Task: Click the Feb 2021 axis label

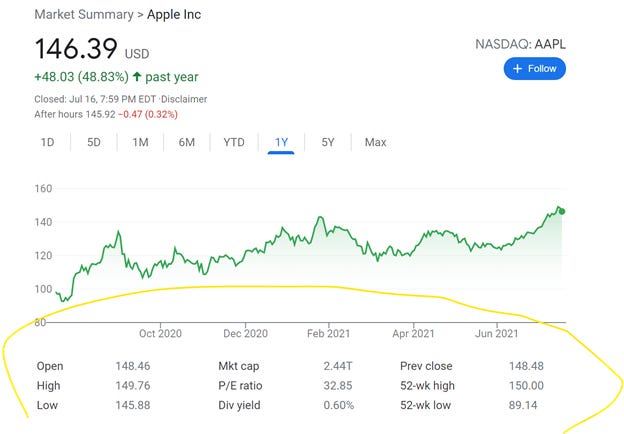Action: pos(328,333)
